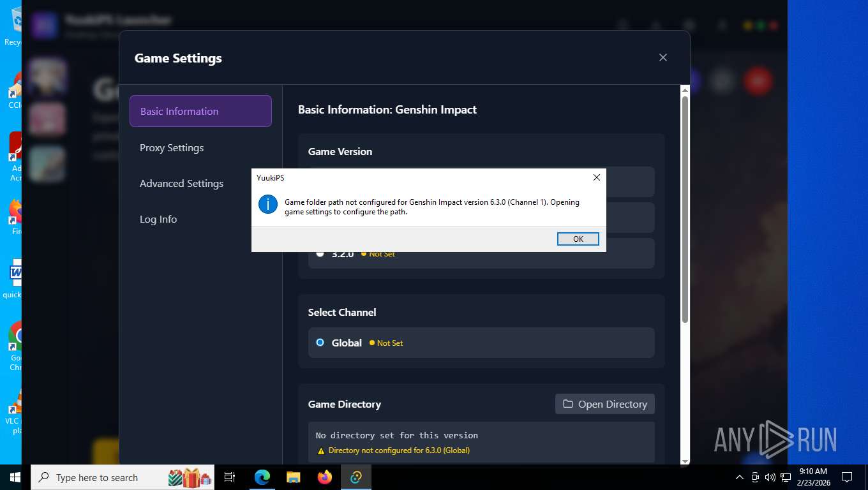The width and height of the screenshot is (868, 490).
Task: Click the Game Version heading
Action: [340, 151]
